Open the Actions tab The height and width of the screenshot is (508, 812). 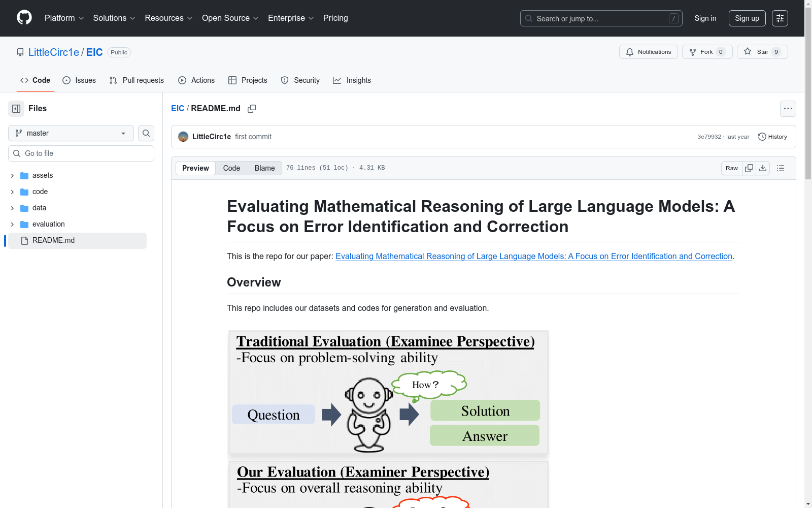(x=196, y=80)
